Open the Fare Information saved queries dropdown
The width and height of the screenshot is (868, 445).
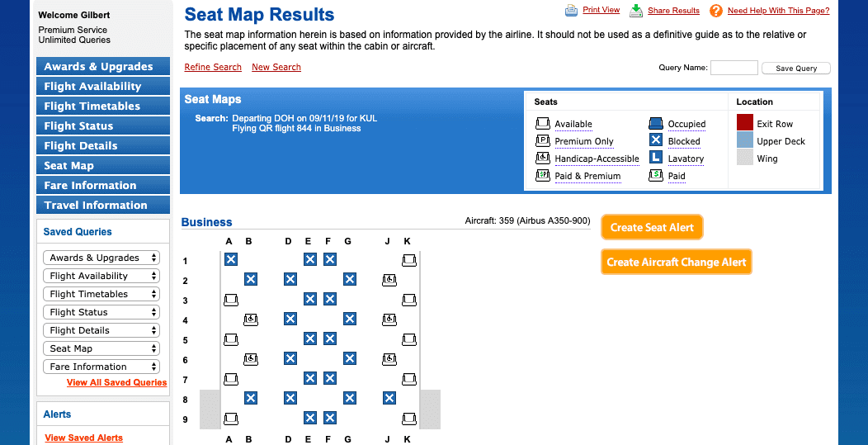101,367
